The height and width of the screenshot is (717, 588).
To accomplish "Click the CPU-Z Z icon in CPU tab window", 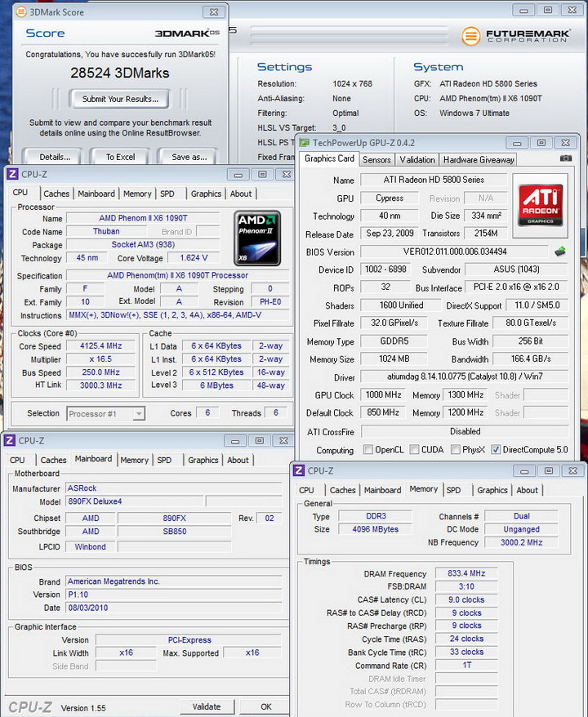I will point(12,174).
